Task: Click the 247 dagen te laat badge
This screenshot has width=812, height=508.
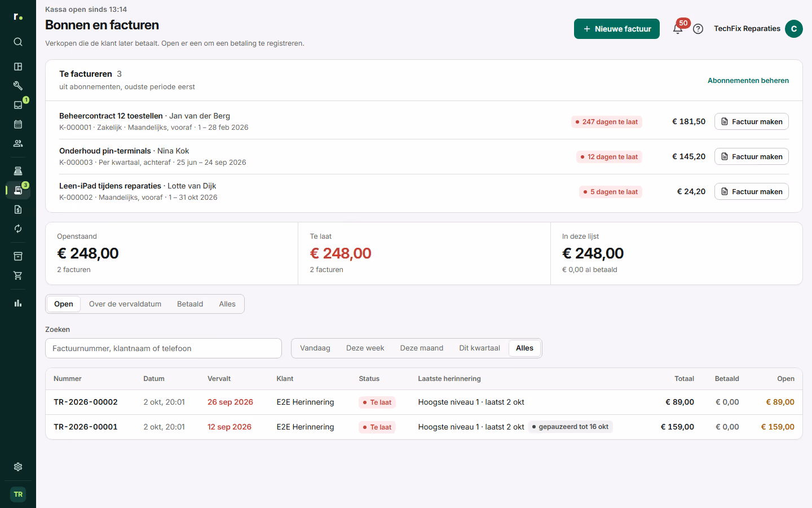Action: click(x=607, y=122)
